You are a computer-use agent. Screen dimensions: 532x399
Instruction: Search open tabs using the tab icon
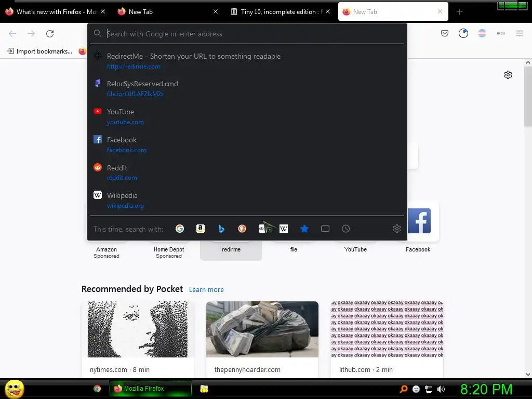[x=325, y=229]
